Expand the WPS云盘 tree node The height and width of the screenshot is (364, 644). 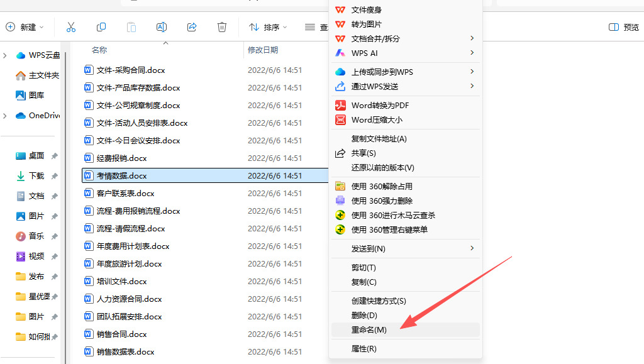pyautogui.click(x=5, y=55)
